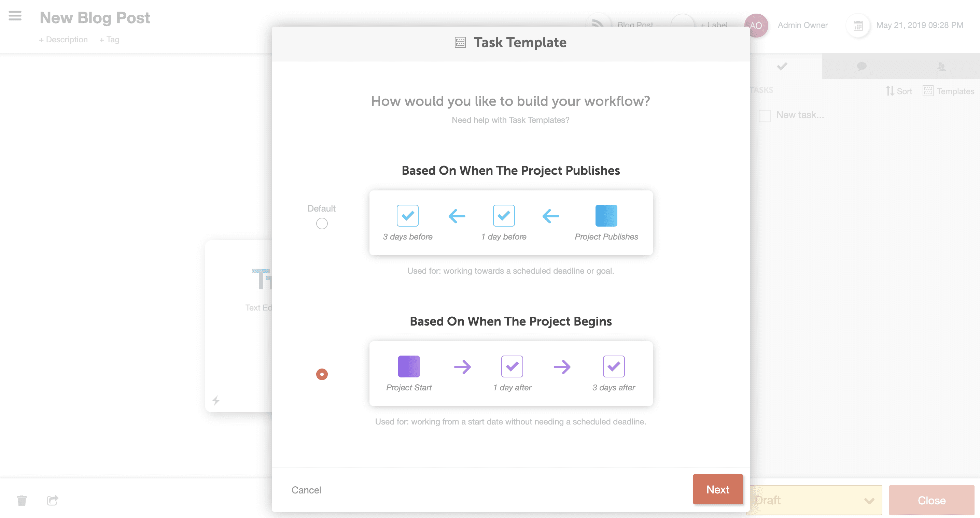Select the Project Begins workflow card

[511, 373]
